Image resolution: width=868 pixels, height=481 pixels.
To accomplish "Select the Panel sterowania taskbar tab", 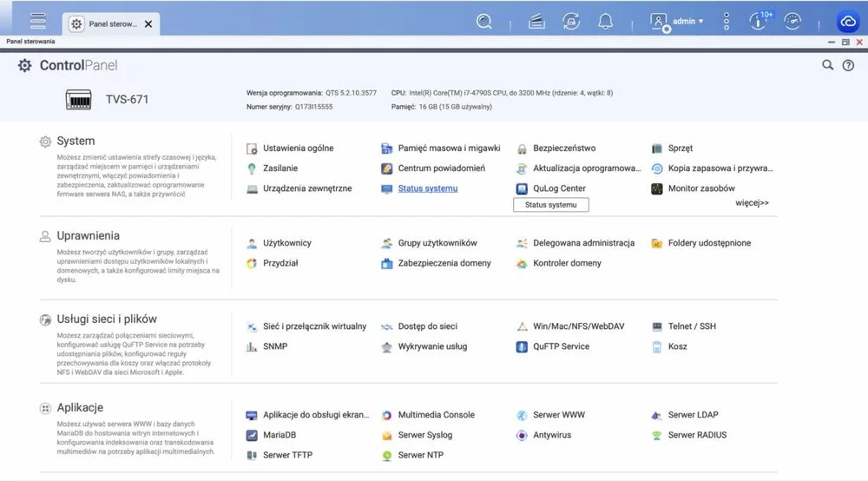I will coord(111,23).
